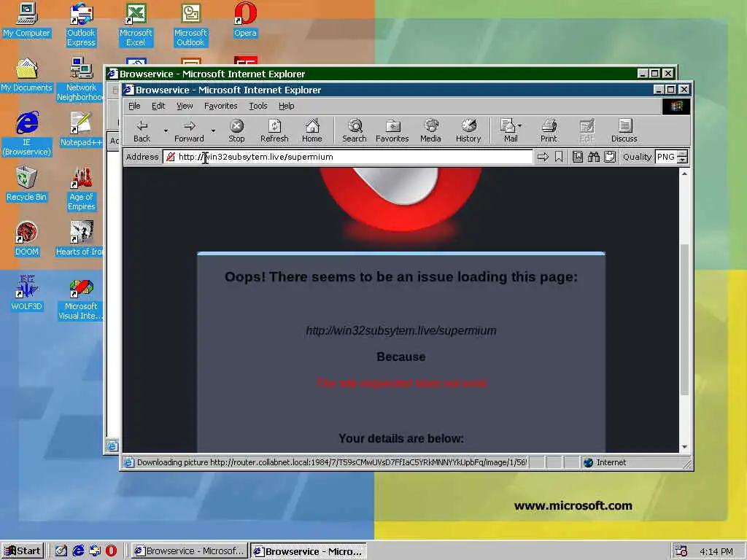Select the Opera desktop icon
This screenshot has height=560, width=747.
[x=245, y=20]
